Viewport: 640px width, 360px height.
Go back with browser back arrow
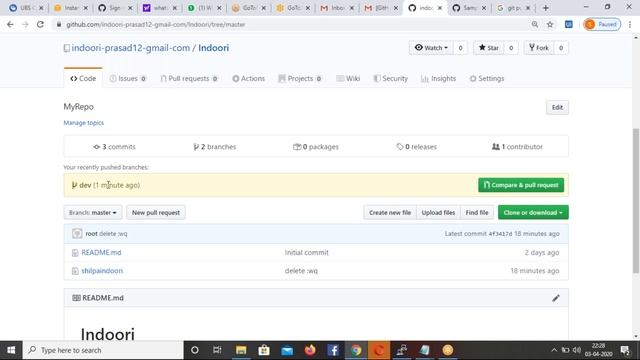(x=10, y=24)
